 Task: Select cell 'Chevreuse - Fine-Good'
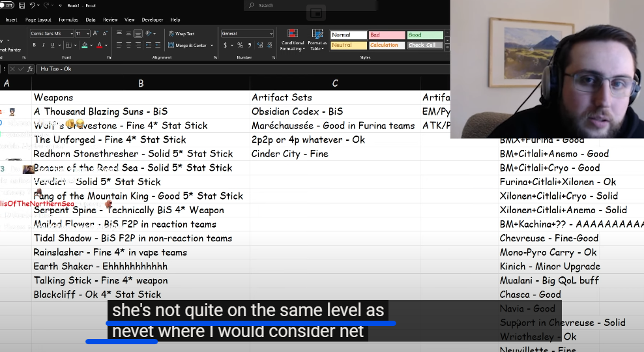pos(549,238)
